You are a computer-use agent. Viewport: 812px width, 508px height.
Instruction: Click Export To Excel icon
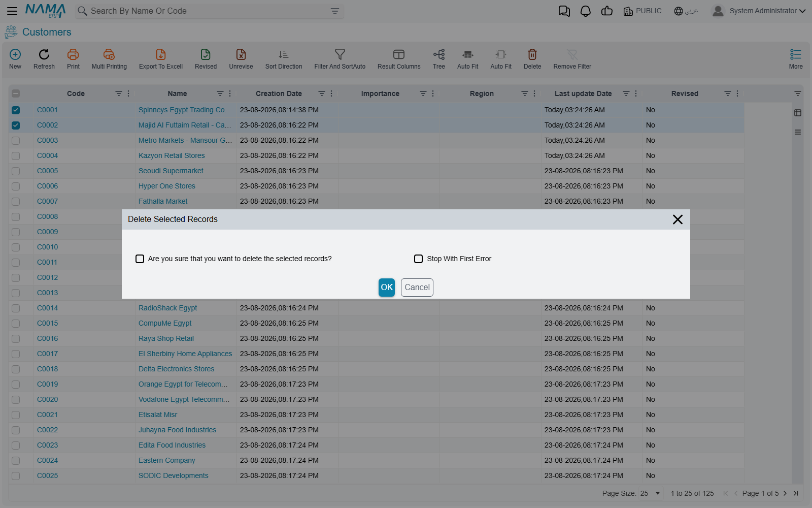(161, 54)
